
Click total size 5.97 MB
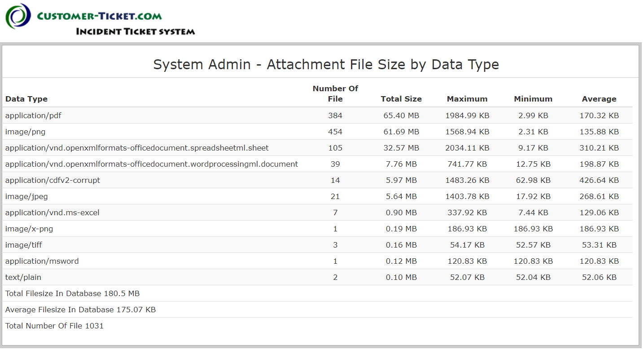click(401, 180)
